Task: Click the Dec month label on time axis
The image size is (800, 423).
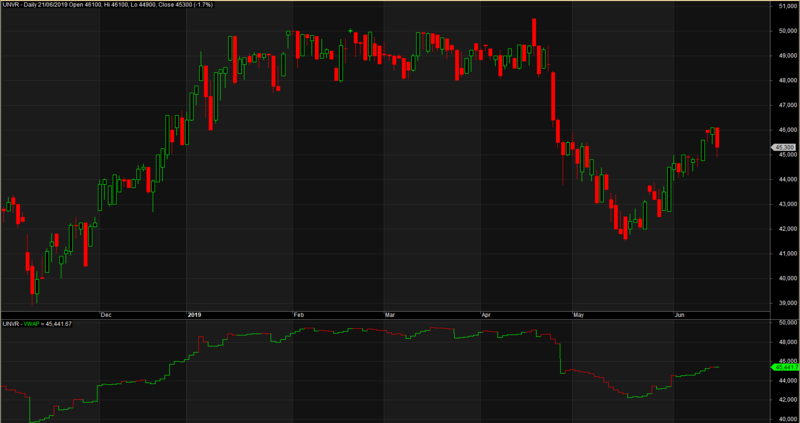Action: (x=106, y=315)
